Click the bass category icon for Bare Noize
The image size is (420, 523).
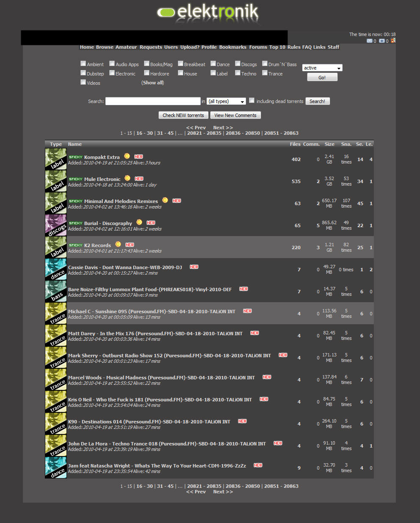[x=56, y=292]
